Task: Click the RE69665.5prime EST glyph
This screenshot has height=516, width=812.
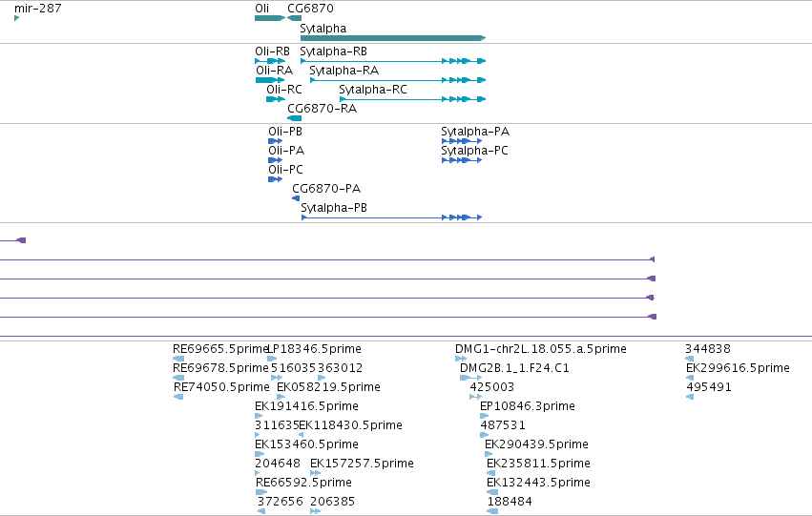Action: (x=178, y=359)
